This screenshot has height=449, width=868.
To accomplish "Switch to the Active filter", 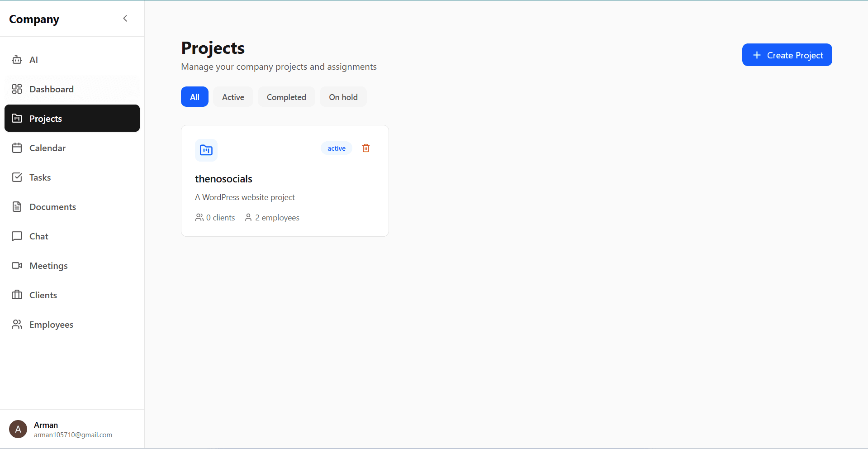I will [232, 96].
